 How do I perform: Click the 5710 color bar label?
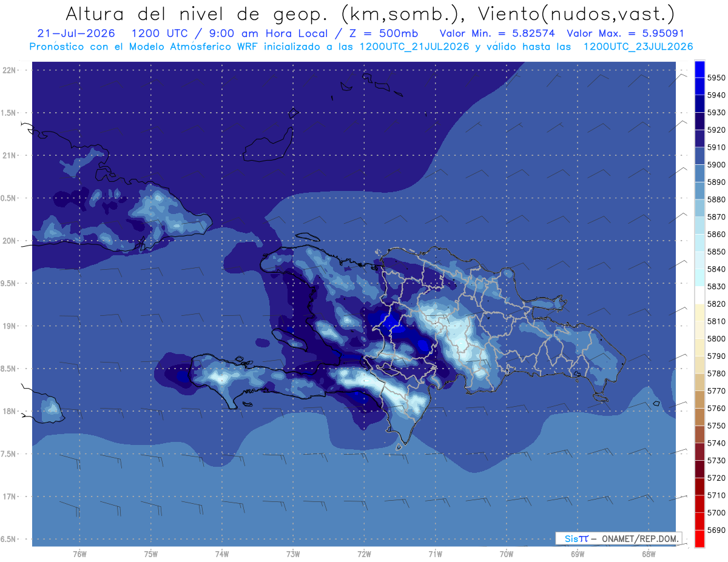pos(715,495)
